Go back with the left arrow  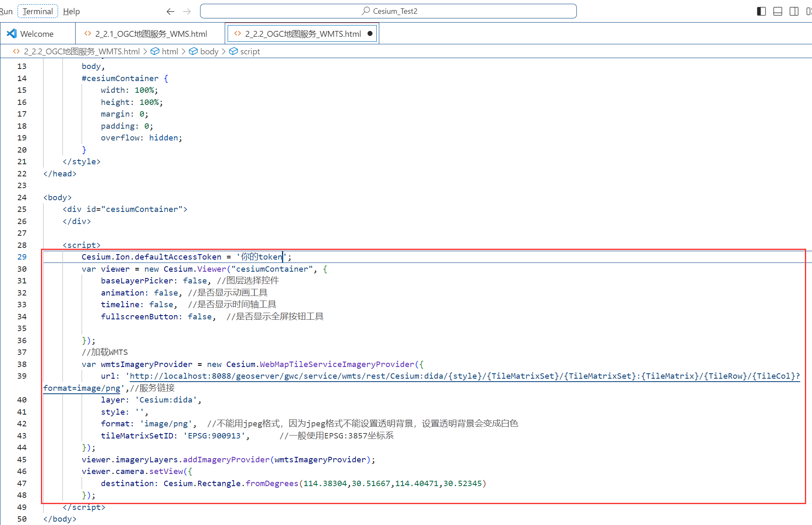tap(170, 11)
